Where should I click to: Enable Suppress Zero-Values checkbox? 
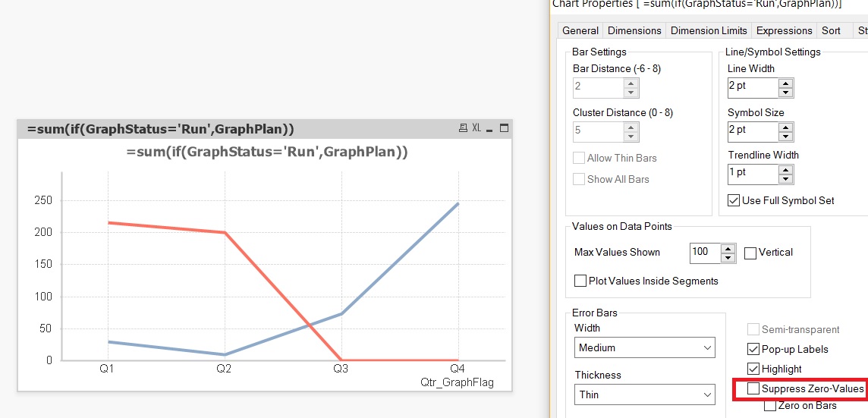753,388
